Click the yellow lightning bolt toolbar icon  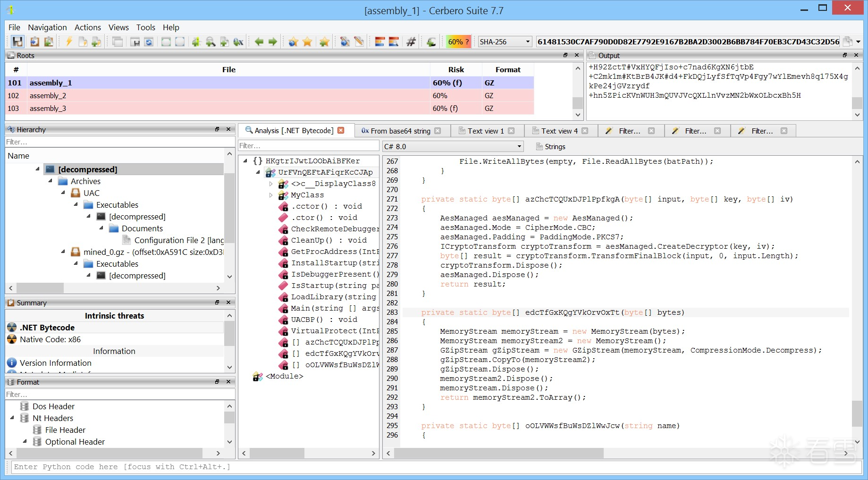(69, 42)
